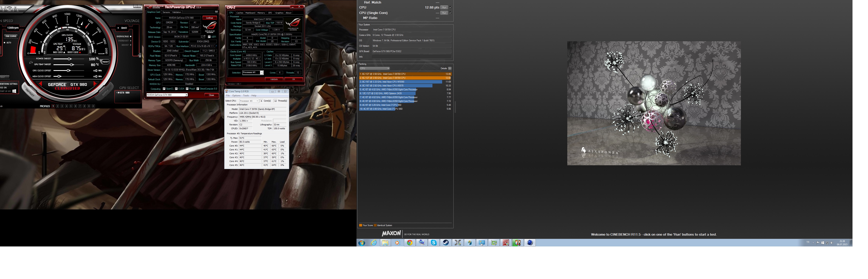868x279 pixels.
Task: Select profile 1 in EVGA Precision
Action: [x=53, y=106]
